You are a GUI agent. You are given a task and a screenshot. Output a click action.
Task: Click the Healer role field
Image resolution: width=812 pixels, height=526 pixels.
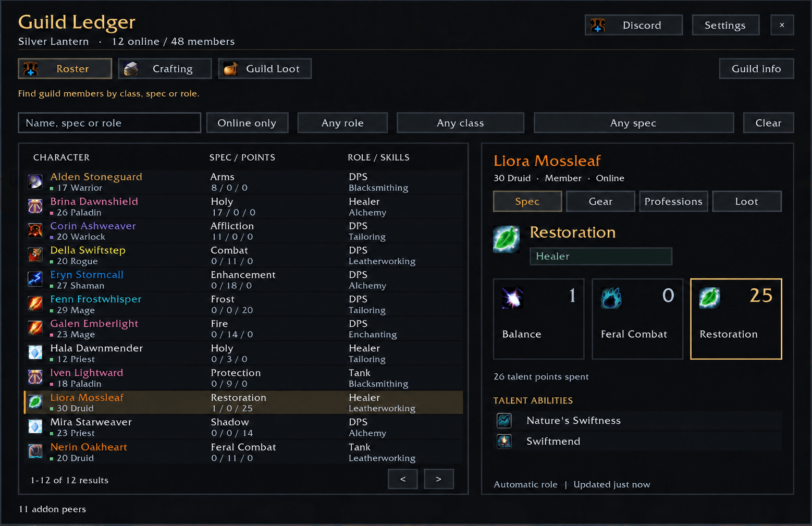click(x=601, y=256)
